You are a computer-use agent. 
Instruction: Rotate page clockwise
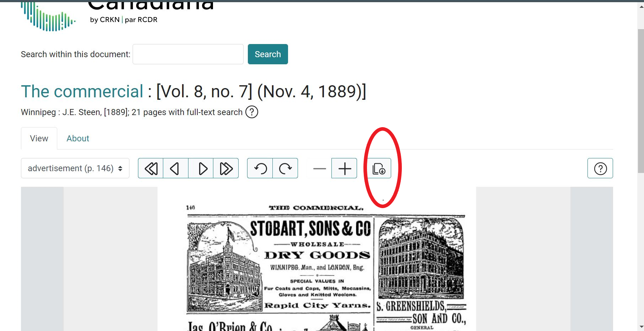tap(285, 168)
